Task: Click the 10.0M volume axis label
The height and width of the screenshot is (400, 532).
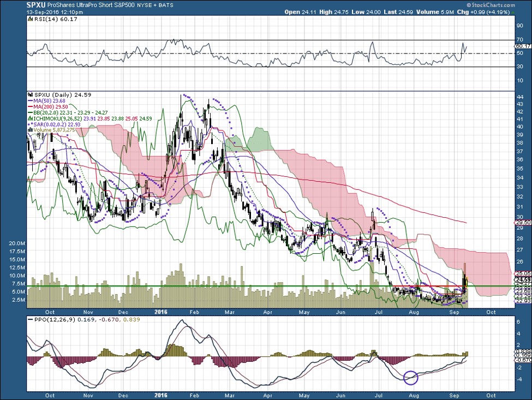Action: coord(17,276)
